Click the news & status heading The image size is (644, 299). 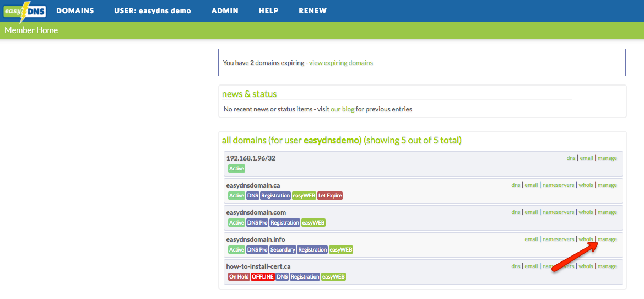coord(250,94)
